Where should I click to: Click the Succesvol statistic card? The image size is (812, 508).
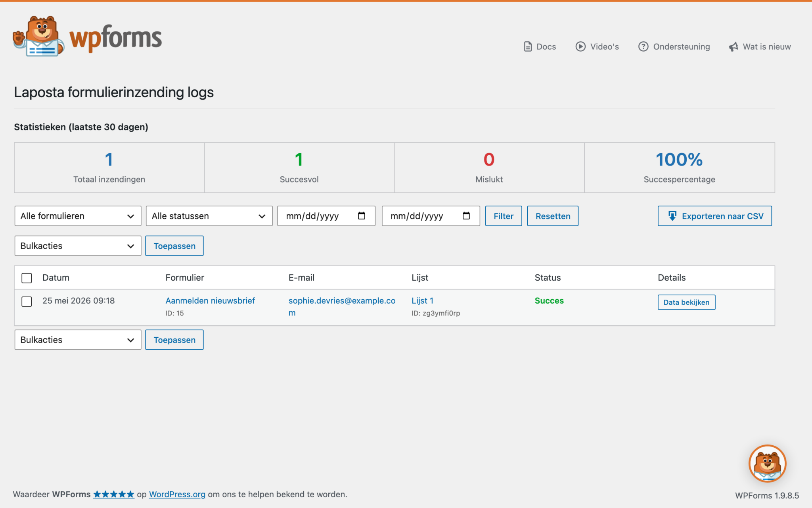[299, 168]
